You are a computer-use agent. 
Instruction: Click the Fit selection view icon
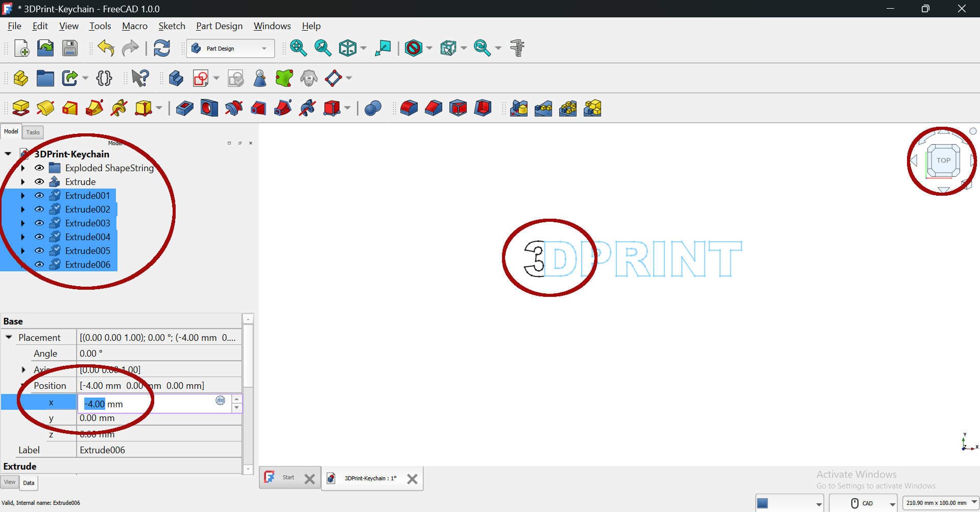coord(323,48)
